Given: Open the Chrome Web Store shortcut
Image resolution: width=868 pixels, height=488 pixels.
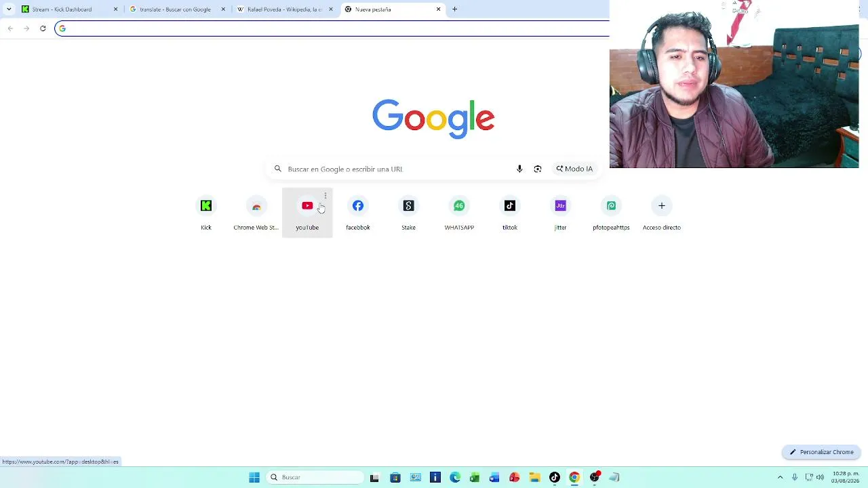Looking at the screenshot, I should coord(256,213).
